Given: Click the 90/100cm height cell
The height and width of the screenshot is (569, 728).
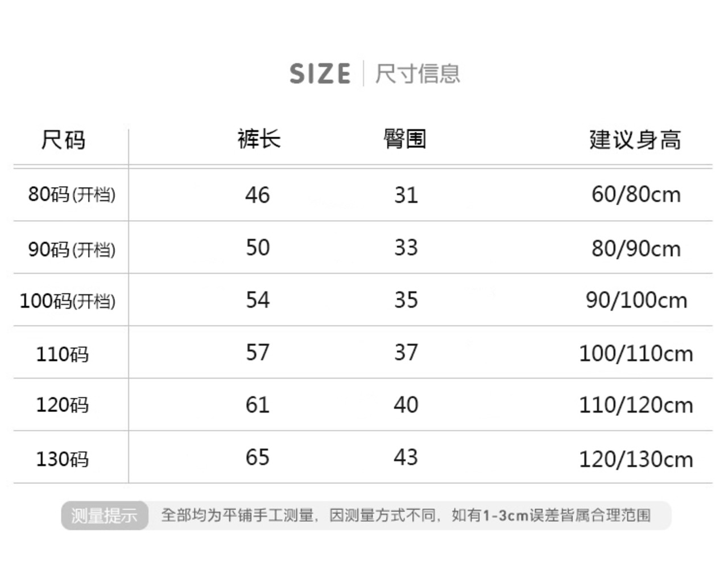Looking at the screenshot, I should 636,300.
